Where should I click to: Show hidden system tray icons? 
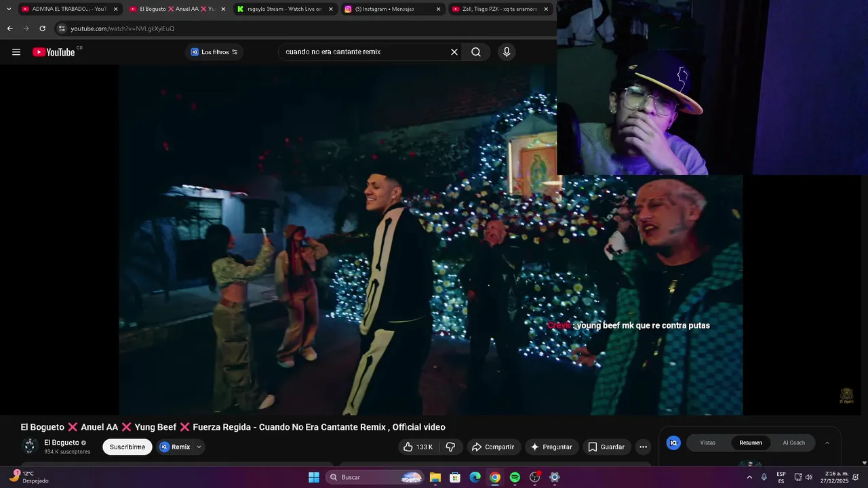pos(749,477)
